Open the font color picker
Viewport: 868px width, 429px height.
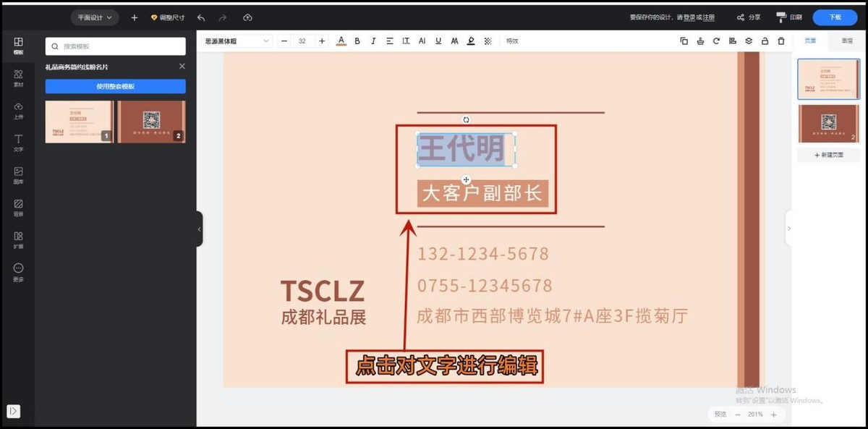point(341,41)
